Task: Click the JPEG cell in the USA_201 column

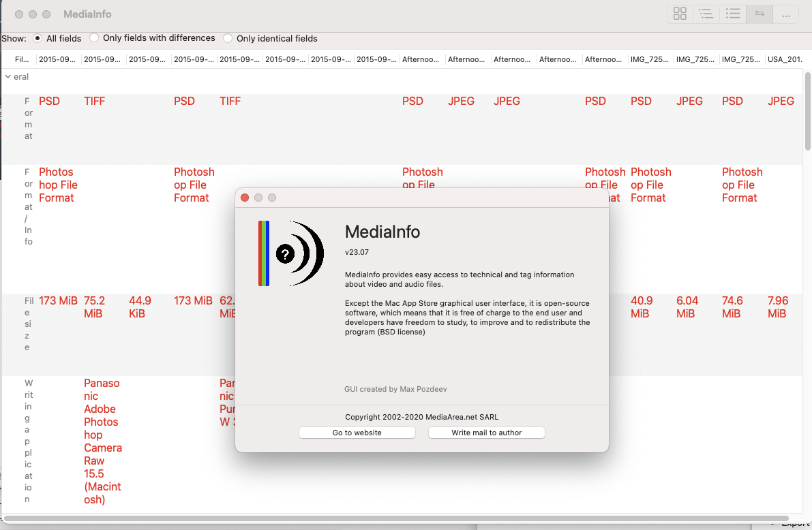Action: tap(781, 101)
